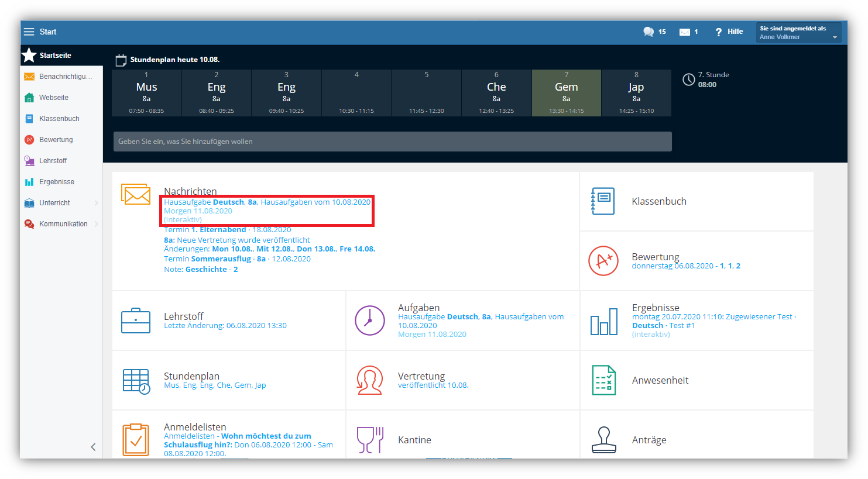
Task: Click the Kommunikation speech bubble sidebar icon
Action: (x=29, y=224)
